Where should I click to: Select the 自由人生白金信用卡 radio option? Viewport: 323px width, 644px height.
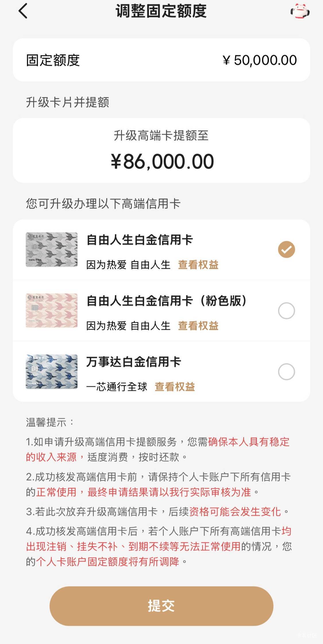pyautogui.click(x=286, y=250)
